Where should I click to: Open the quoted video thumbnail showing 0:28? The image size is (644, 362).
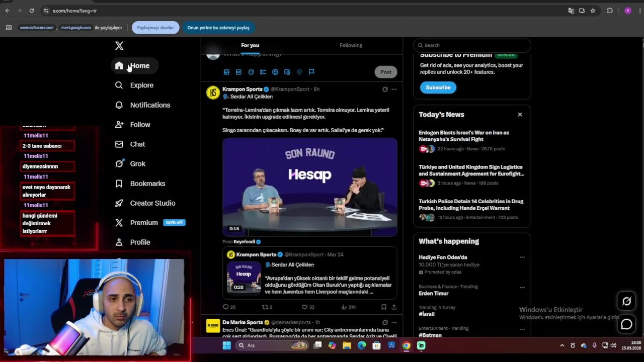244,278
